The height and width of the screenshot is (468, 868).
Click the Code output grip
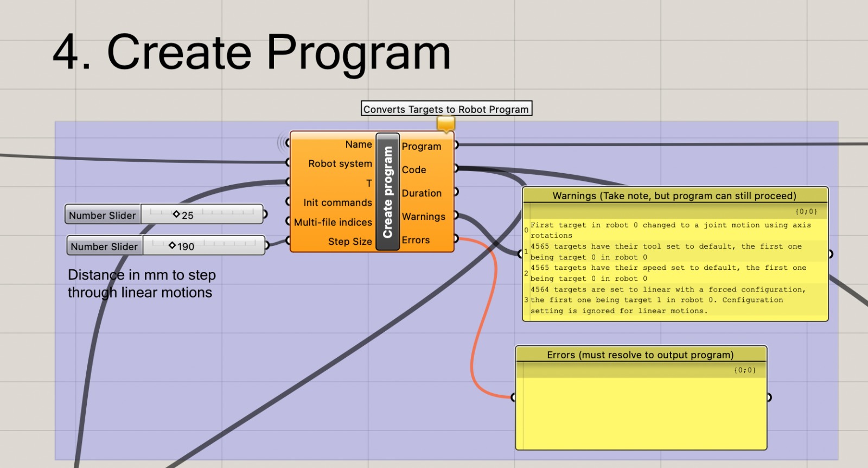(x=456, y=168)
